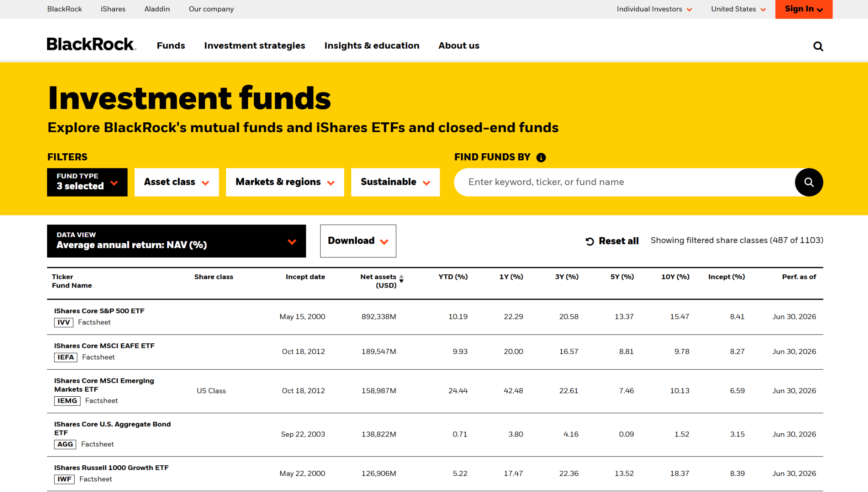The image size is (868, 492).
Task: Click the 10Y (%) column header
Action: [x=675, y=277]
